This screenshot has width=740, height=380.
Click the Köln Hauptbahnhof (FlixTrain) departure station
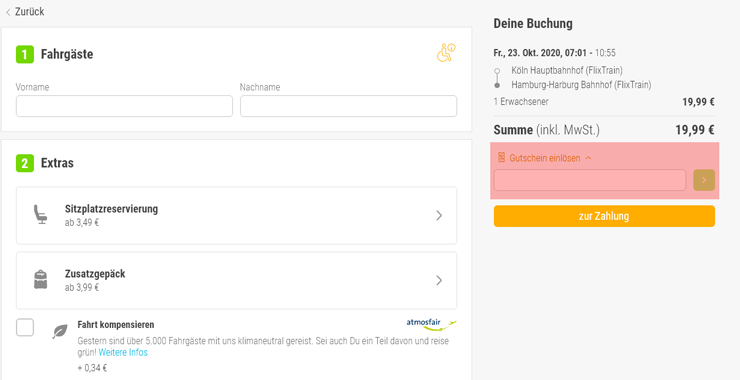[567, 71]
